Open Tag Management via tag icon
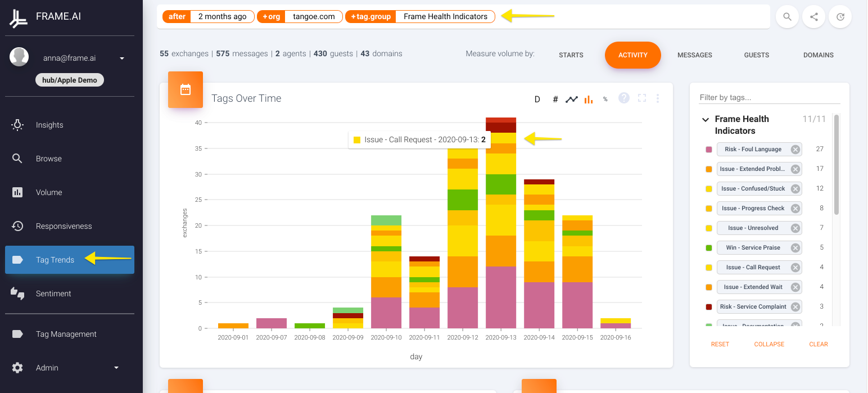Image resolution: width=868 pixels, height=393 pixels. coord(17,334)
